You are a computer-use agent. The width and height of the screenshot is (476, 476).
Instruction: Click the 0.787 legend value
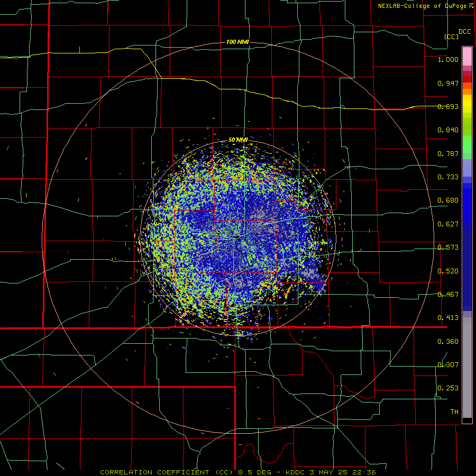448,153
